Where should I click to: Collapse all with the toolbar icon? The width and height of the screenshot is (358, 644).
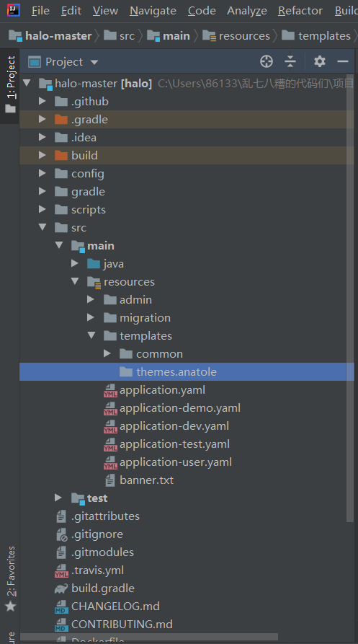[290, 61]
